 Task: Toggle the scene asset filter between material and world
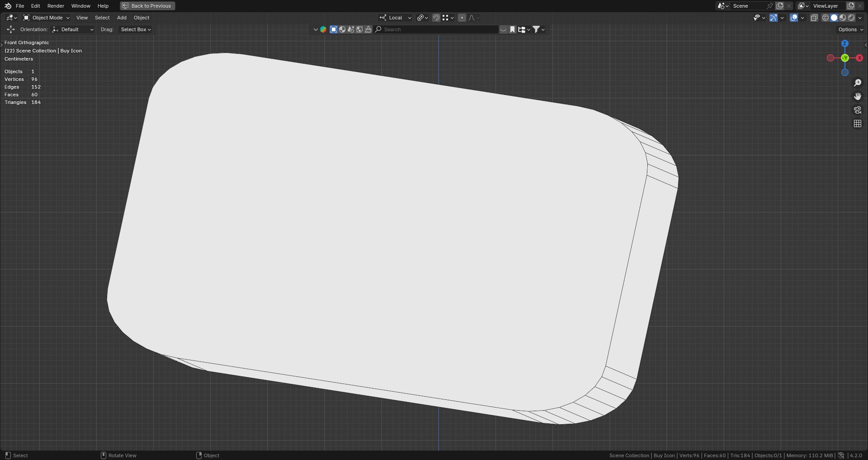point(351,29)
